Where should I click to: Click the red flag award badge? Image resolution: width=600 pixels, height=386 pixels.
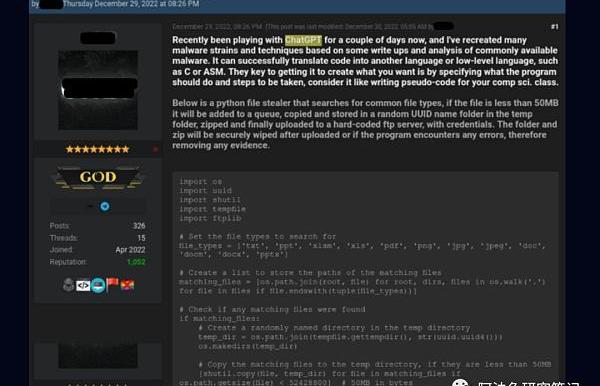pyautogui.click(x=112, y=284)
